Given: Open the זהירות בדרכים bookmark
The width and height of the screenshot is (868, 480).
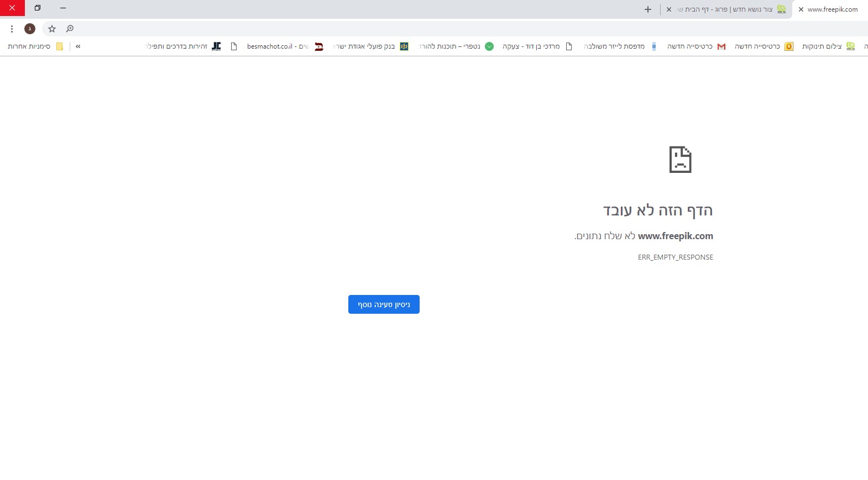Looking at the screenshot, I should (x=183, y=46).
